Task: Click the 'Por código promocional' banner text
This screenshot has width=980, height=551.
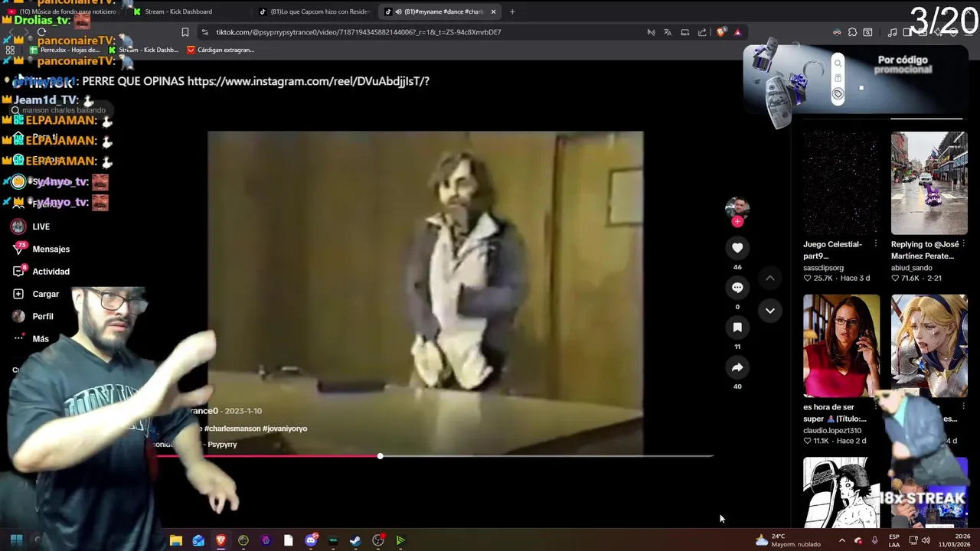Action: (x=903, y=64)
